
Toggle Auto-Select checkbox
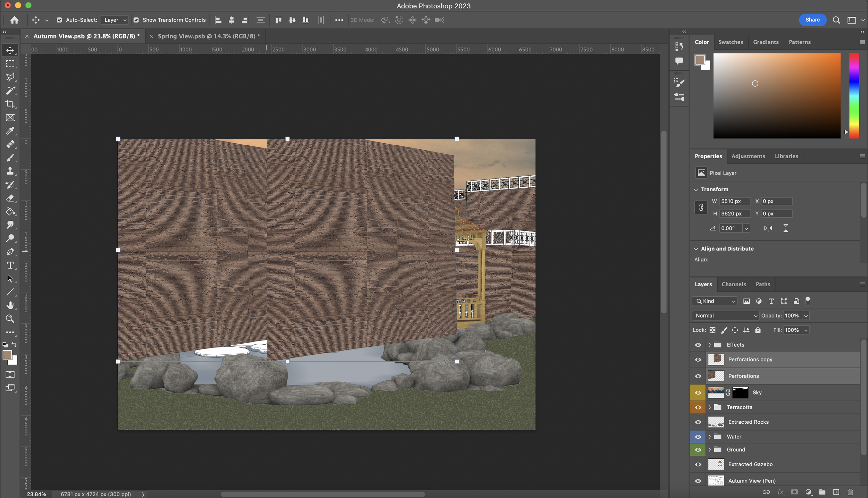(x=59, y=20)
